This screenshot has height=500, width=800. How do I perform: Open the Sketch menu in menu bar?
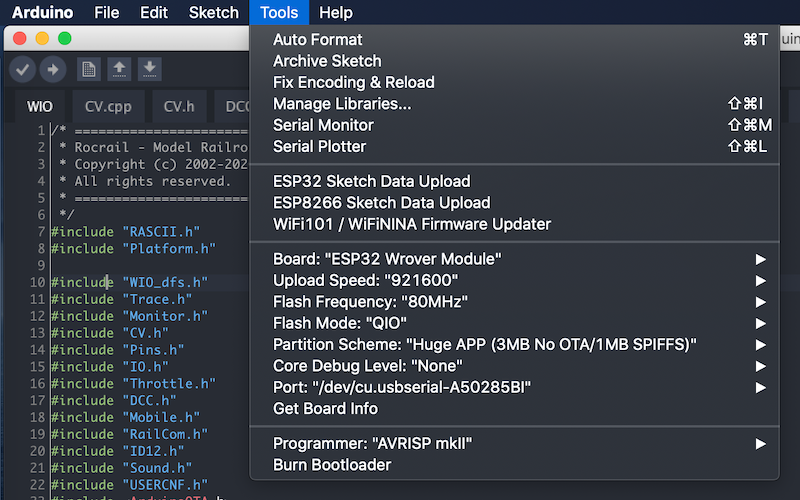(x=213, y=13)
